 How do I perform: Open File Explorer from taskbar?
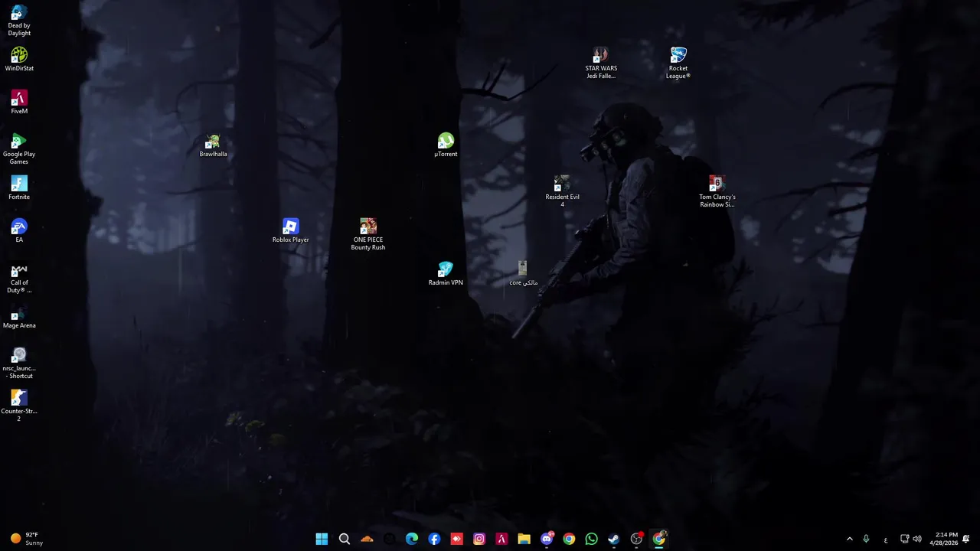pyautogui.click(x=524, y=539)
